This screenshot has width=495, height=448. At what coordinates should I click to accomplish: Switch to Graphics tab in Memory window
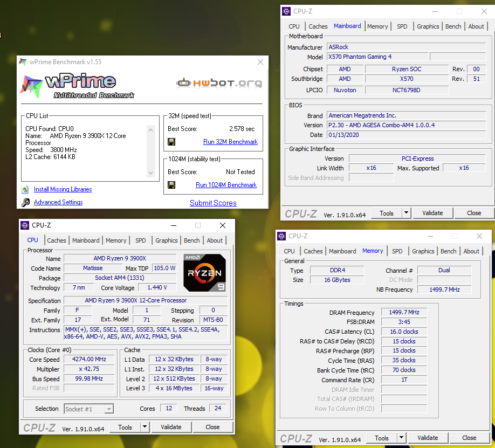(423, 251)
